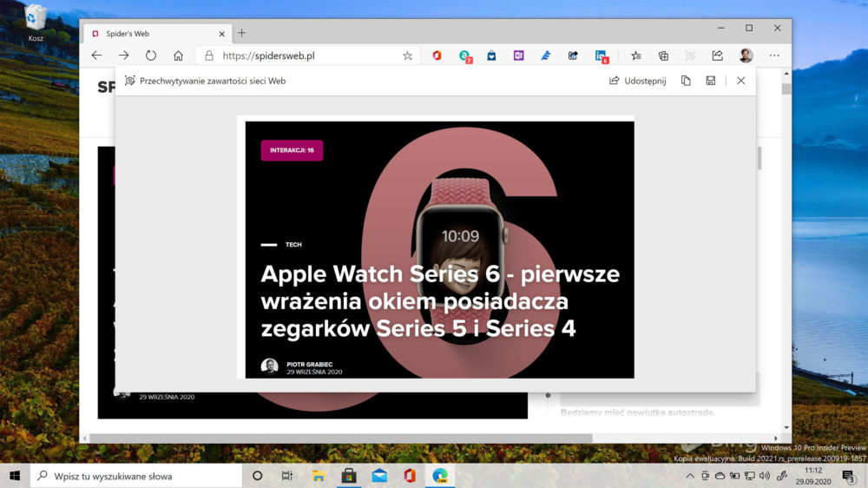Open the network status tray icon
868x488 pixels.
750,476
